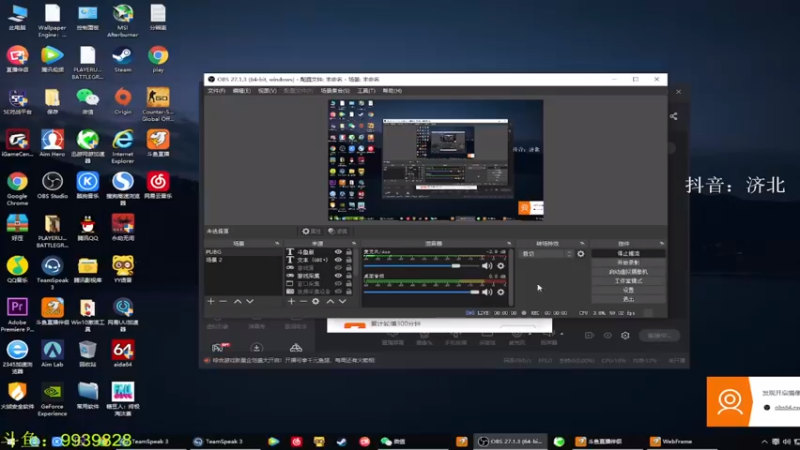Remove selected source with minus icon in Sources panel

(x=303, y=302)
